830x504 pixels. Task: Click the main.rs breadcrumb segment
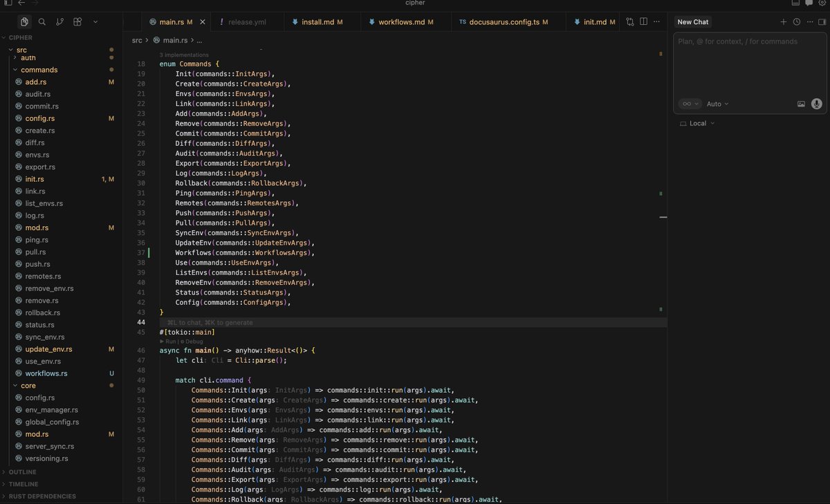tap(175, 40)
